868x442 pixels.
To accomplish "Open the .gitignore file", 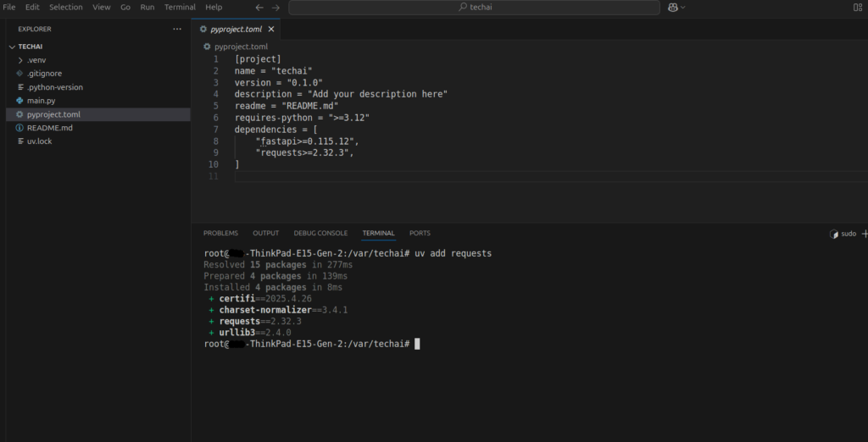I will pos(98,74).
